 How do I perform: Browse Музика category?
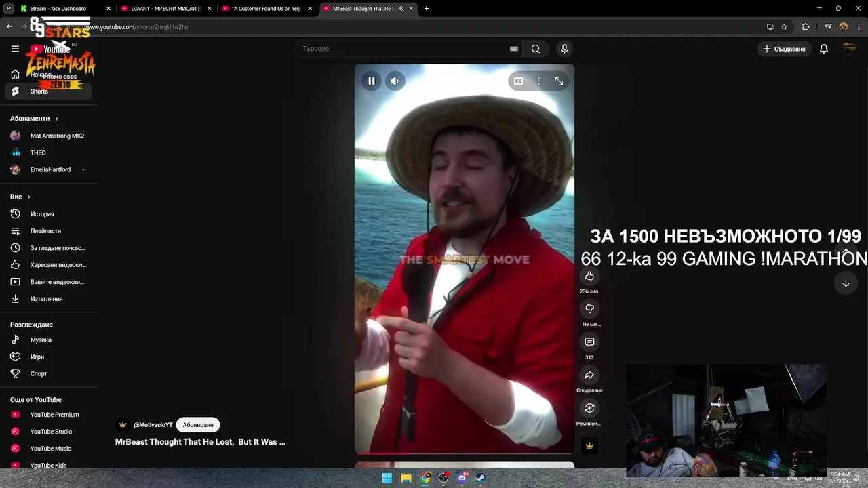[x=48, y=340]
